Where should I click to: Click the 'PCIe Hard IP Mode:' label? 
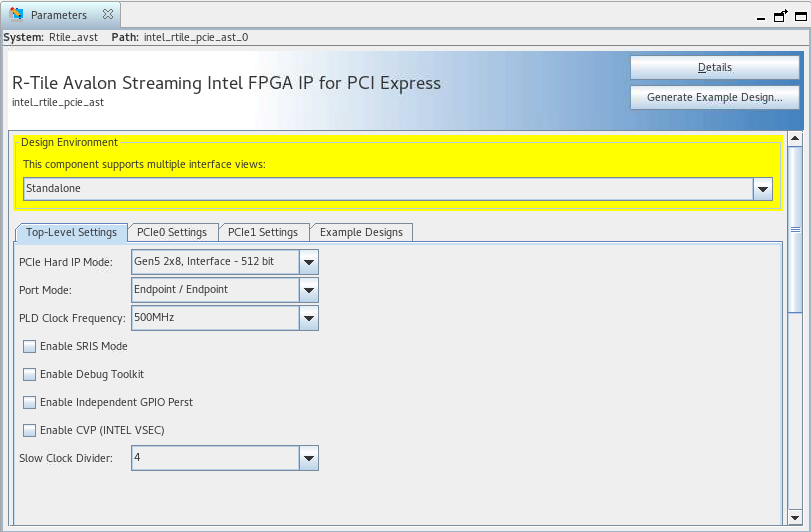pos(66,263)
